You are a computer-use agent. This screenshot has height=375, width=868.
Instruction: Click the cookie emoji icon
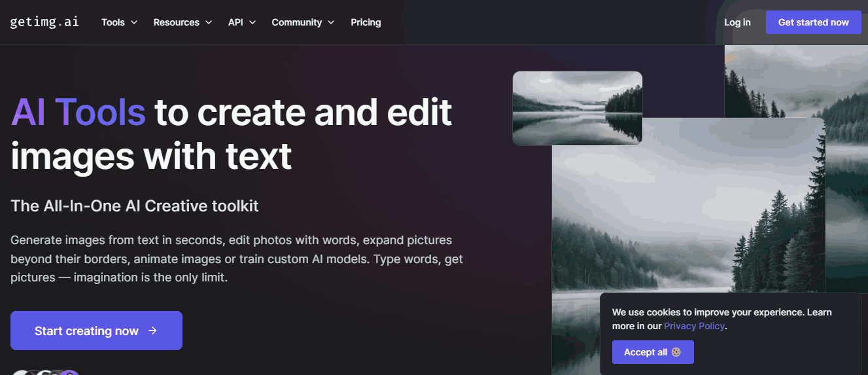(676, 352)
